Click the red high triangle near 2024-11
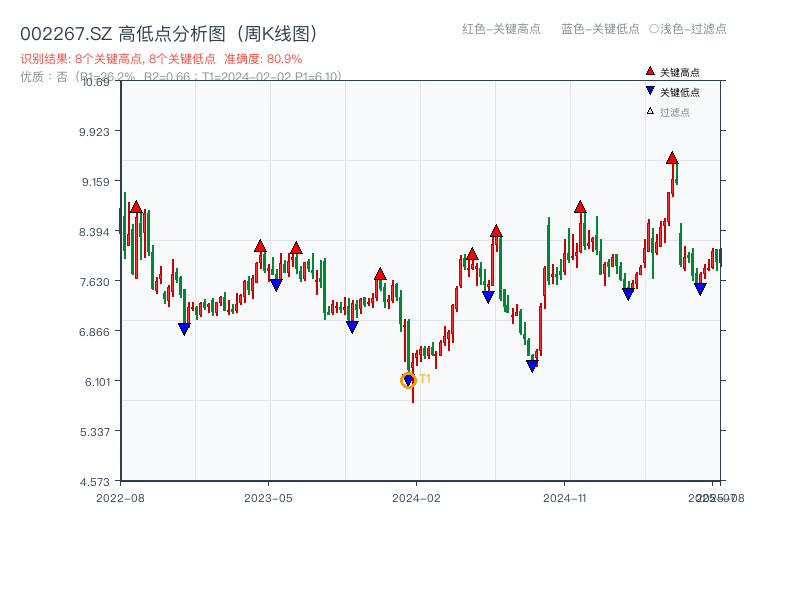The width and height of the screenshot is (800, 600). tap(580, 207)
